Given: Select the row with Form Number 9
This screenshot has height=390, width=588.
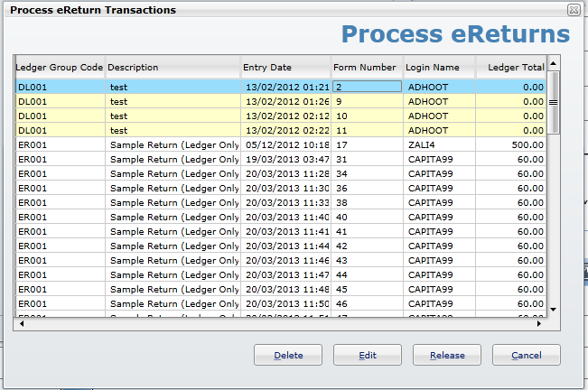Looking at the screenshot, I should point(281,101).
